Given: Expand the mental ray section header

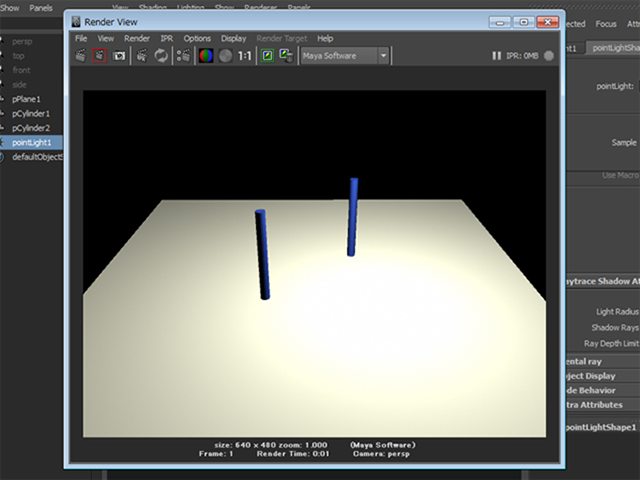Looking at the screenshot, I should click(602, 361).
